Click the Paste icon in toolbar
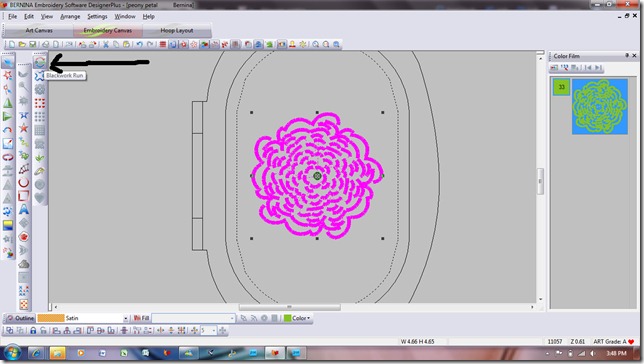The image size is (644, 364). coord(126,44)
